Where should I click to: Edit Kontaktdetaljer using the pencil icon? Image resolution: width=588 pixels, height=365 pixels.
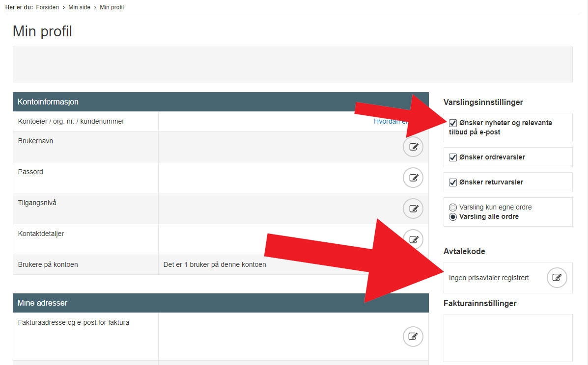tap(413, 239)
